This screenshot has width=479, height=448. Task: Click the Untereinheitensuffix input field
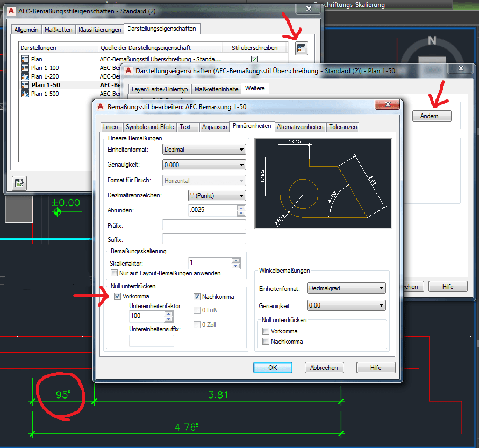[x=152, y=340]
